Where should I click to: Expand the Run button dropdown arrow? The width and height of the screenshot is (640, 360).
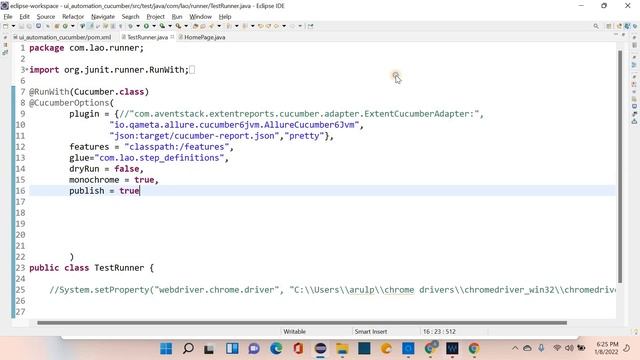click(x=154, y=26)
